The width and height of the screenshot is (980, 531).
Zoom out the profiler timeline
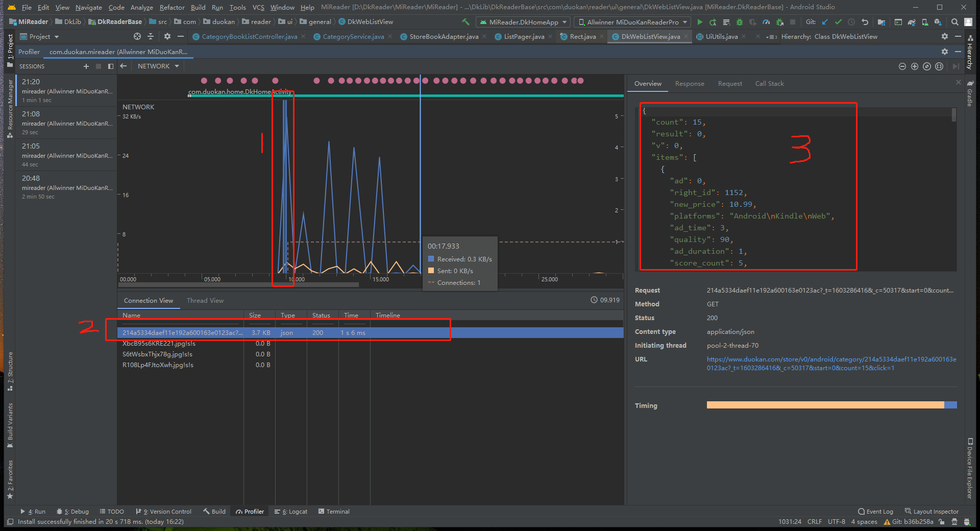point(902,66)
